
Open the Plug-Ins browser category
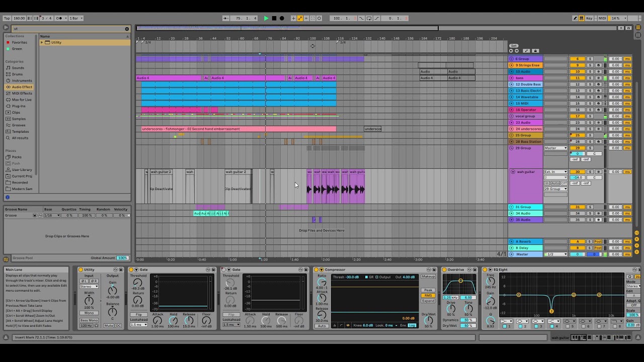19,106
